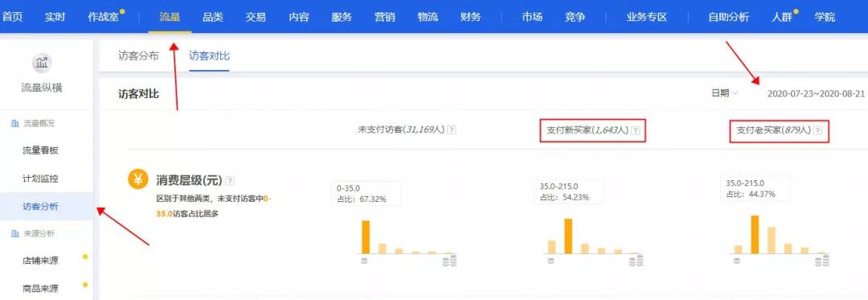This screenshot has width=868, height=300.
Task: Open 商品来源 in the sidebar
Action: pos(40,289)
